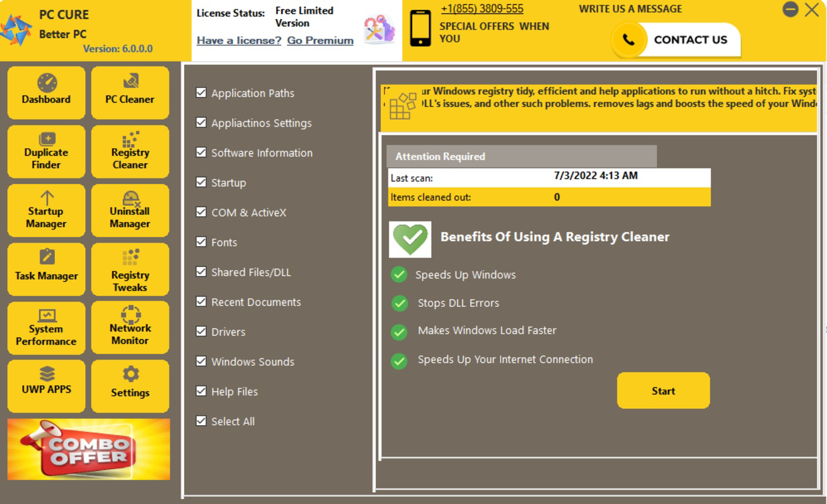The width and height of the screenshot is (827, 504).
Task: Open the Have a license link
Action: 239,40
